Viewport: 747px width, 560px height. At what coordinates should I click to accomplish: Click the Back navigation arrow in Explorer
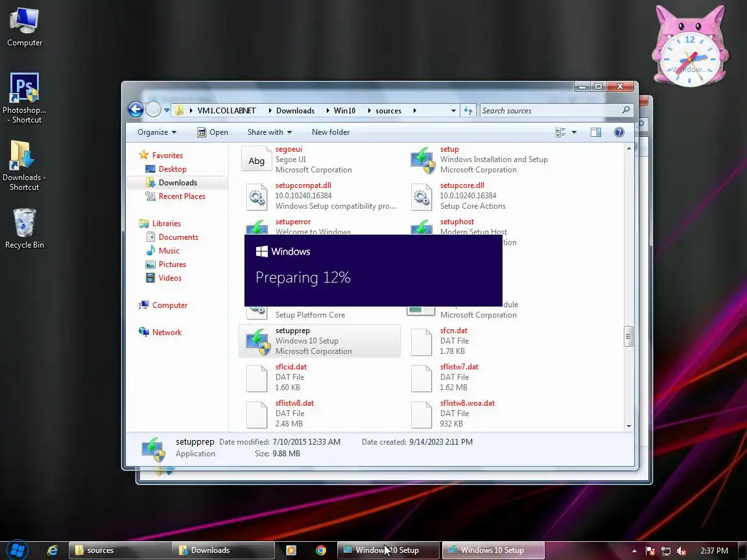pos(136,110)
